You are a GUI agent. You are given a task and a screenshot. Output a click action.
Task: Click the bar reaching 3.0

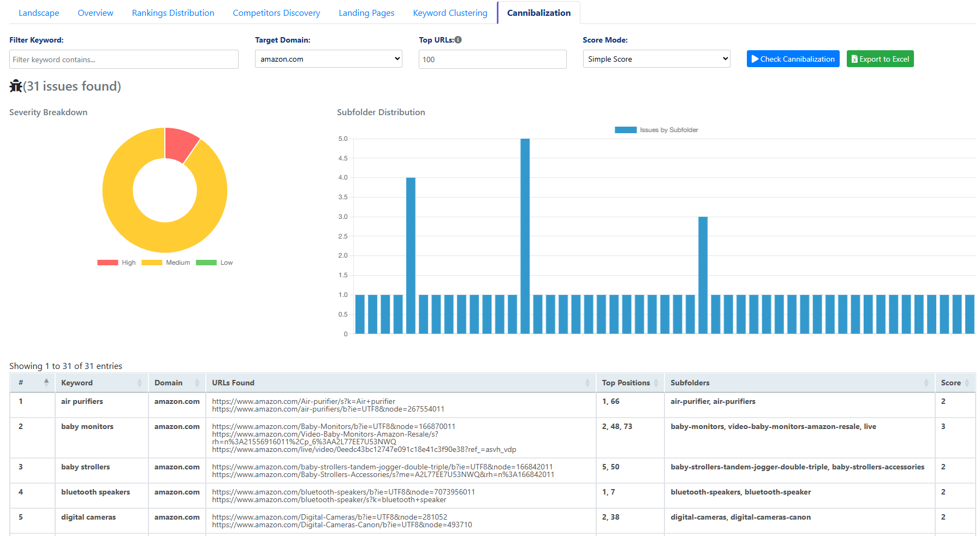pos(703,275)
